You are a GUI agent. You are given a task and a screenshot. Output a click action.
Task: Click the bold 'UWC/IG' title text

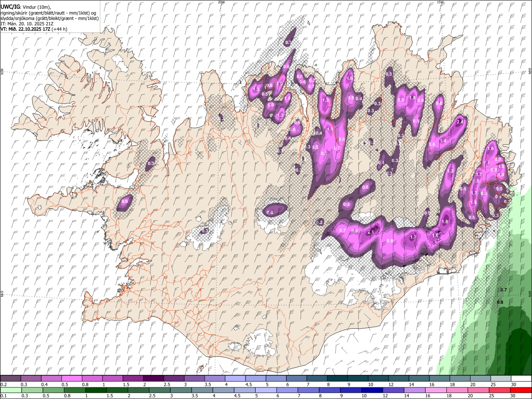point(10,7)
